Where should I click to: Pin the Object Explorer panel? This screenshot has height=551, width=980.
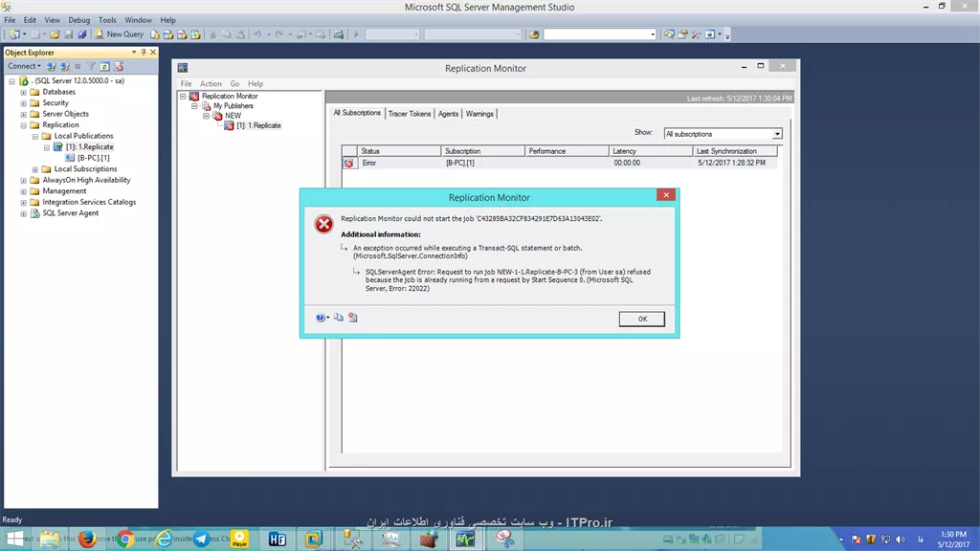(x=144, y=53)
